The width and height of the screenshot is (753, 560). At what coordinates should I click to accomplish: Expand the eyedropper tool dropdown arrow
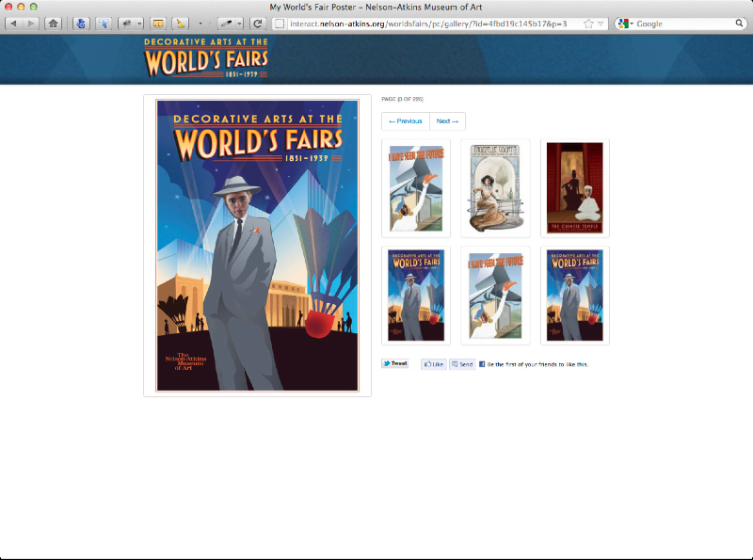(239, 24)
